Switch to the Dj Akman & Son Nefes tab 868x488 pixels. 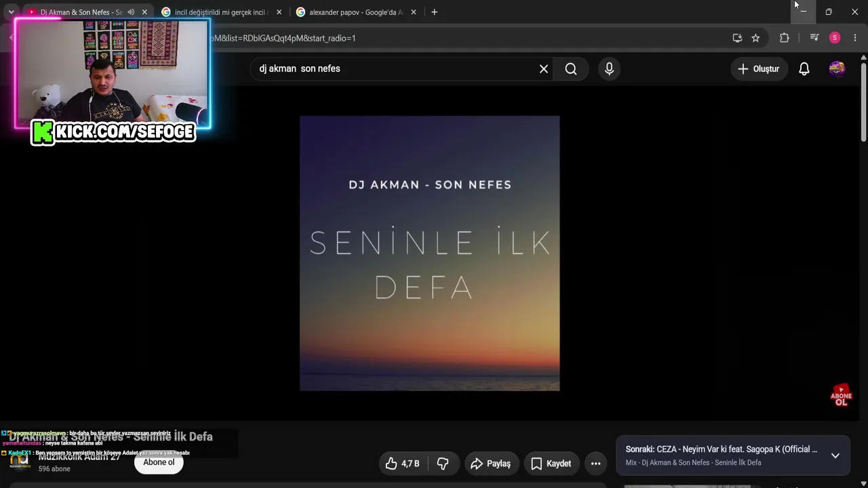[80, 12]
